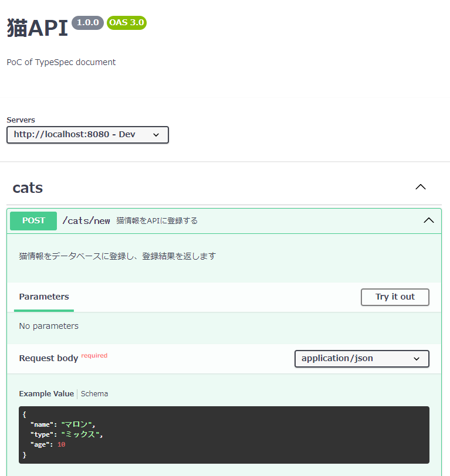Switch to the Schema tab
The width and height of the screenshot is (450, 476).
click(94, 393)
